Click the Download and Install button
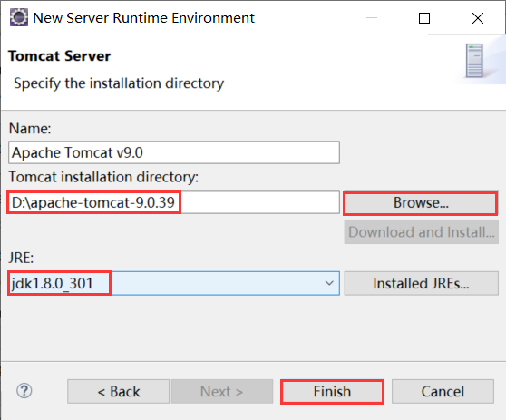This screenshot has height=420, width=506. tap(422, 232)
